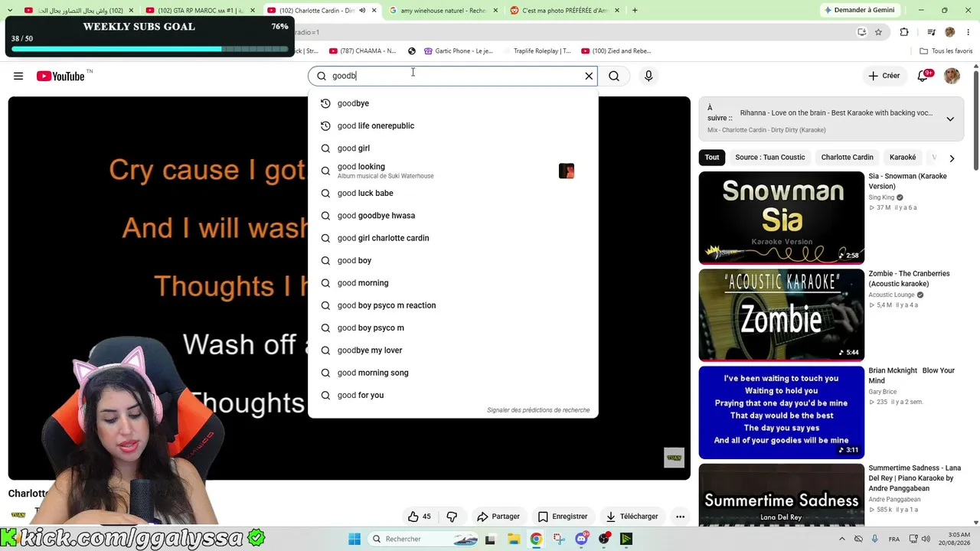Viewport: 980px width, 551px height.
Task: Focus the YouTube search input field
Action: (x=455, y=76)
